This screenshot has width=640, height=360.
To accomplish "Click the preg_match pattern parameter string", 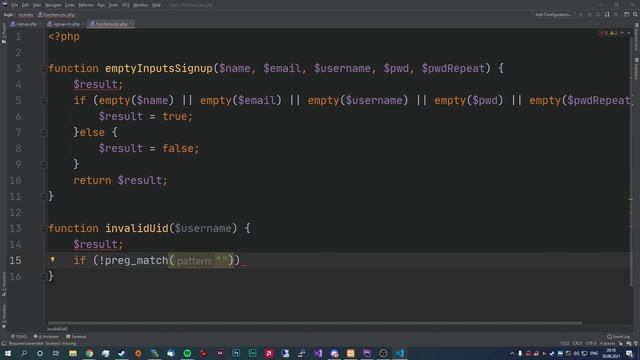I will (222, 260).
